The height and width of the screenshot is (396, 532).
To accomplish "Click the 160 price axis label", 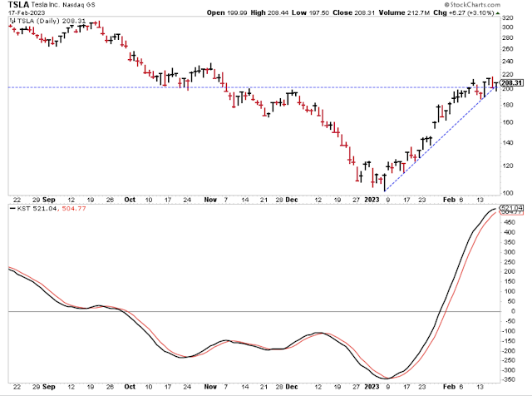I will point(508,122).
